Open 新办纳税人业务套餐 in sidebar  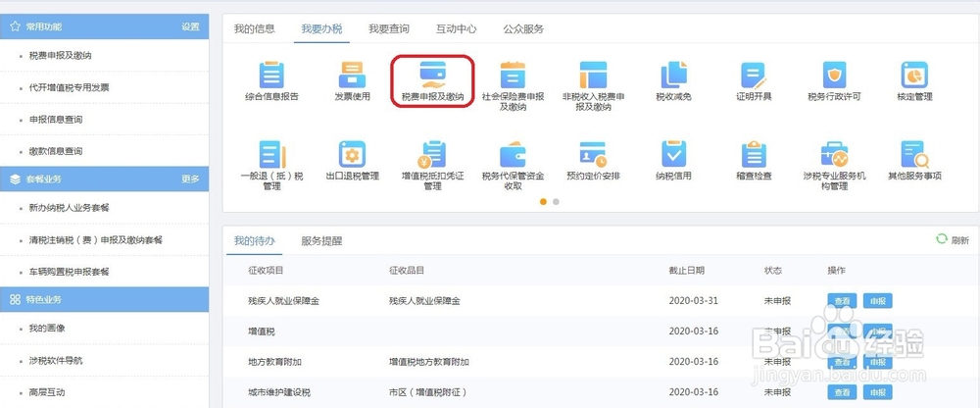click(x=70, y=208)
